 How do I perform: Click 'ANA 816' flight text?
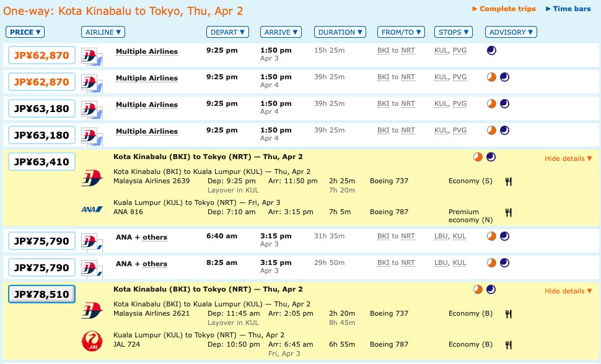(128, 212)
